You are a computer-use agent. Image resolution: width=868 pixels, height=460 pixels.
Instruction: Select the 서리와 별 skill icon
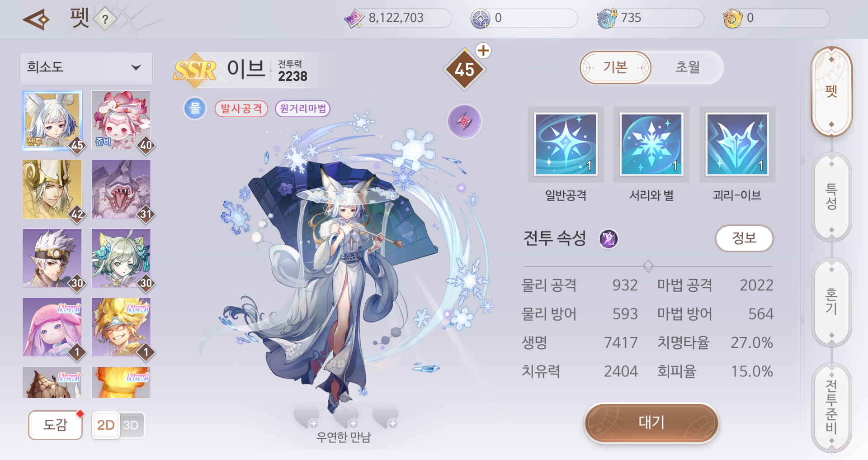pos(651,144)
